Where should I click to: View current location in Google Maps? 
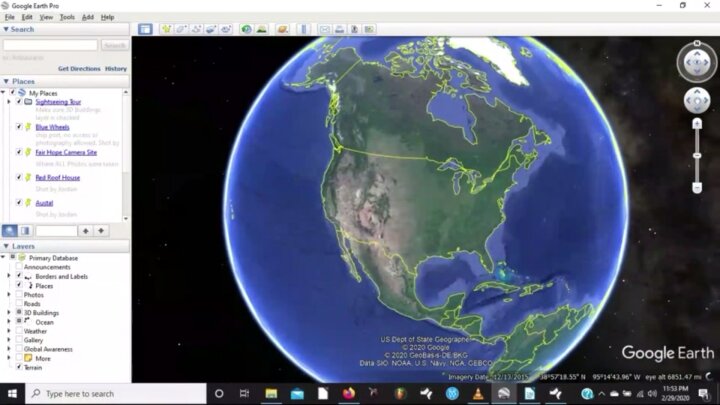[x=369, y=29]
